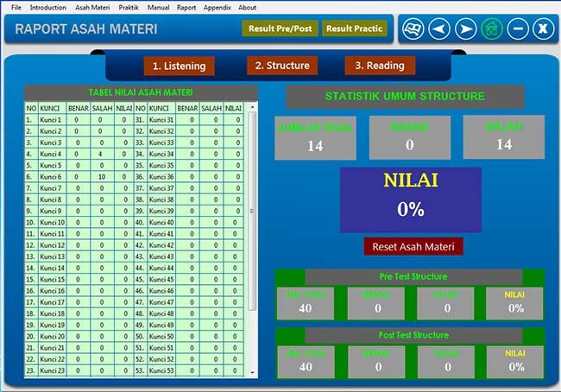This screenshot has width=561, height=392.
Task: Switch to 3. Reading section
Action: point(380,66)
